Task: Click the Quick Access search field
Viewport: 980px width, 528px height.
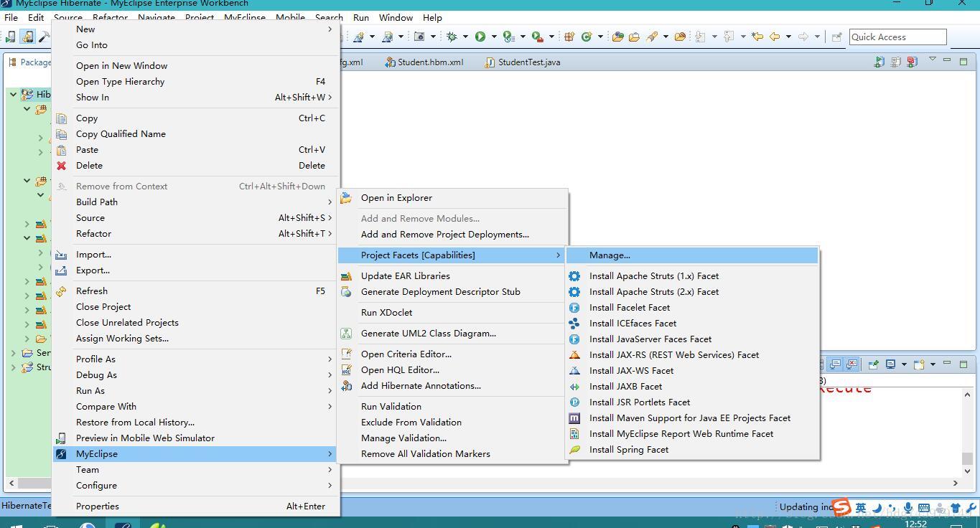Action: 897,37
